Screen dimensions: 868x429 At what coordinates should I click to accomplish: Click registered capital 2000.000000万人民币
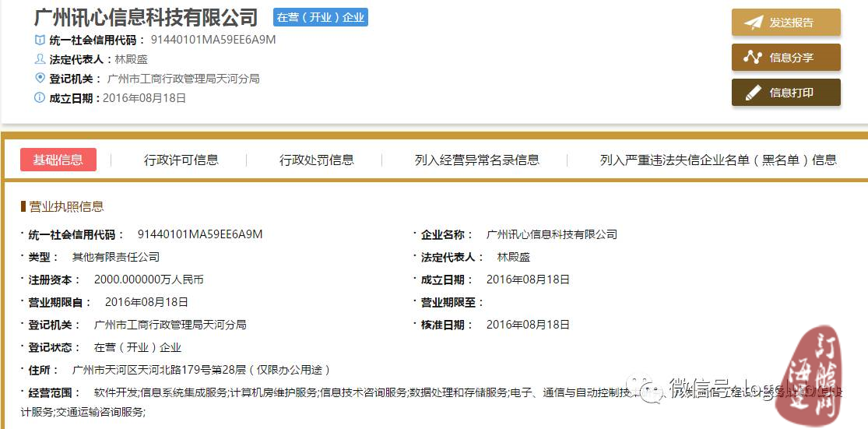[149, 280]
